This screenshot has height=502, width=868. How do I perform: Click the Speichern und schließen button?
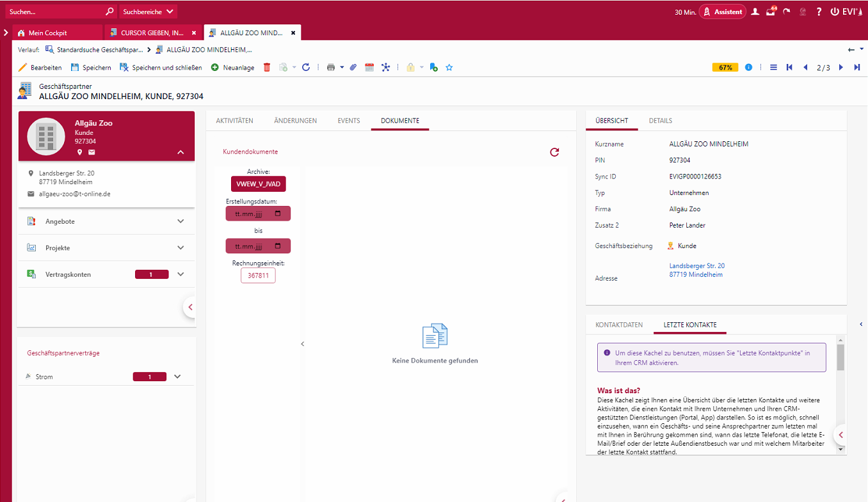(161, 67)
